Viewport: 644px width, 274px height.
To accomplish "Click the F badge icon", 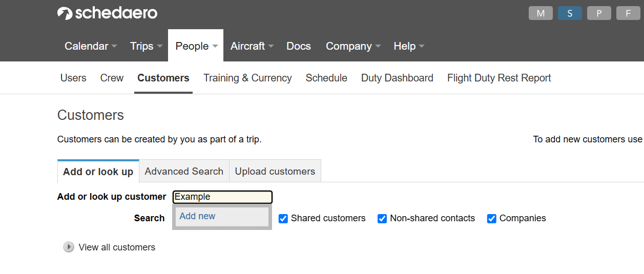I will pyautogui.click(x=628, y=13).
